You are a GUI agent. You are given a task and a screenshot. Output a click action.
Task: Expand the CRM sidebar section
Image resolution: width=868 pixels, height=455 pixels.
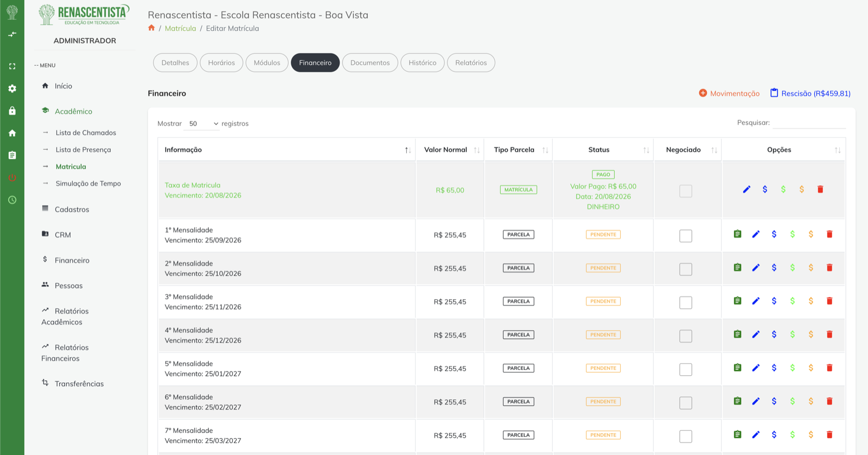point(62,235)
